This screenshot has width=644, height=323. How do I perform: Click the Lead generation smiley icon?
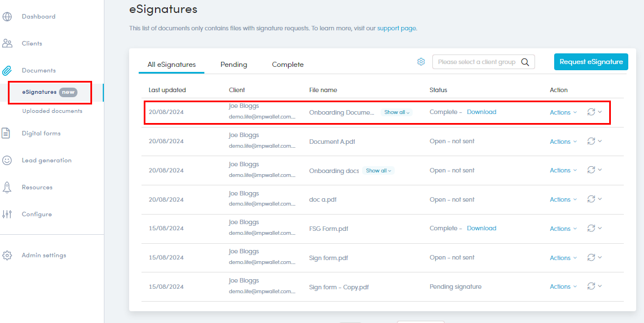pos(7,160)
